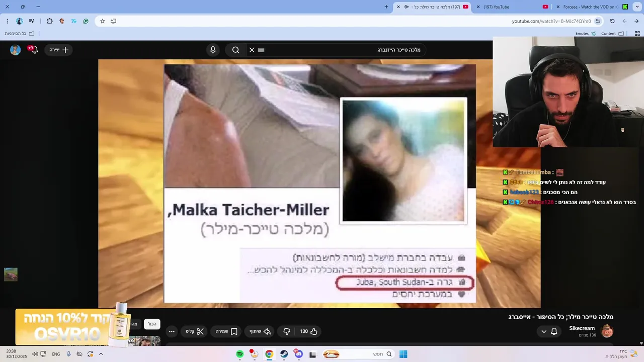Open the Chrome extensions puzzle icon
644x362 pixels.
pyautogui.click(x=49, y=21)
